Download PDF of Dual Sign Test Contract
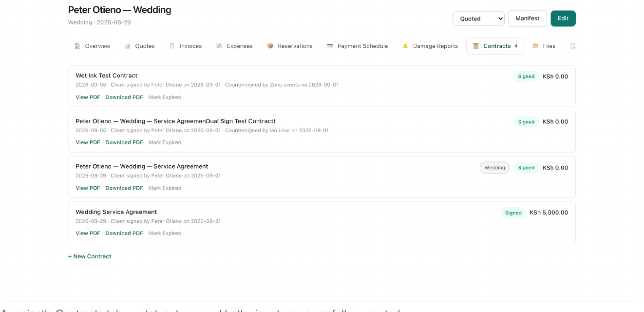This screenshot has height=312, width=644. click(x=124, y=142)
